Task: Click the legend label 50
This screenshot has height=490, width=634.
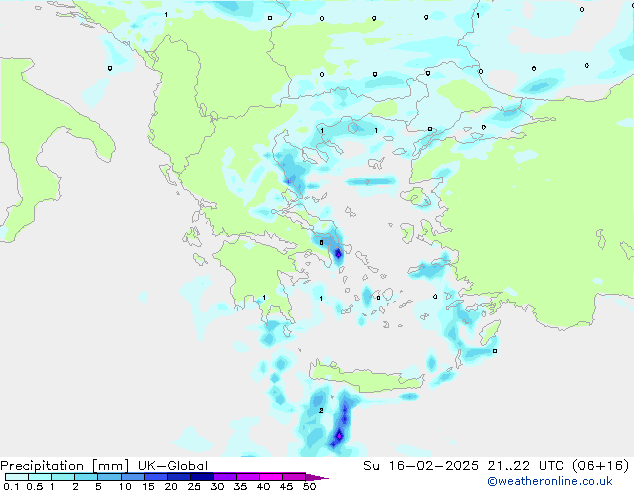Action: pos(309,486)
